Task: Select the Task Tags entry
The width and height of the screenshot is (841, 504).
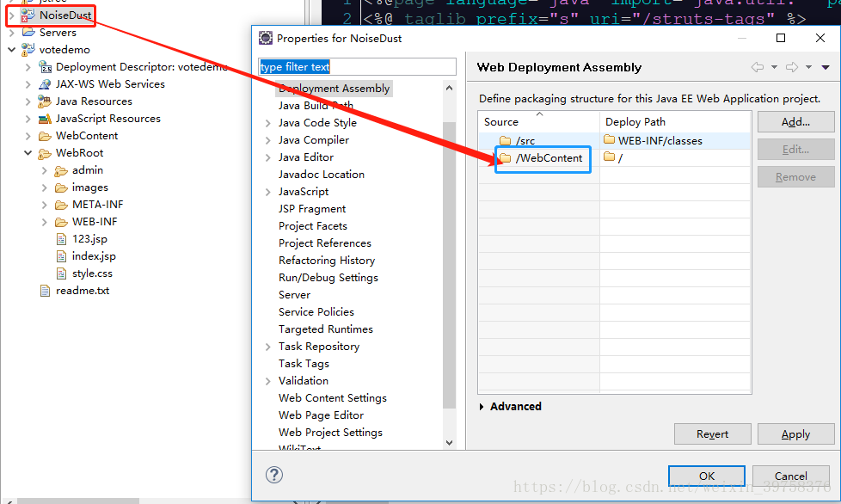Action: tap(304, 364)
